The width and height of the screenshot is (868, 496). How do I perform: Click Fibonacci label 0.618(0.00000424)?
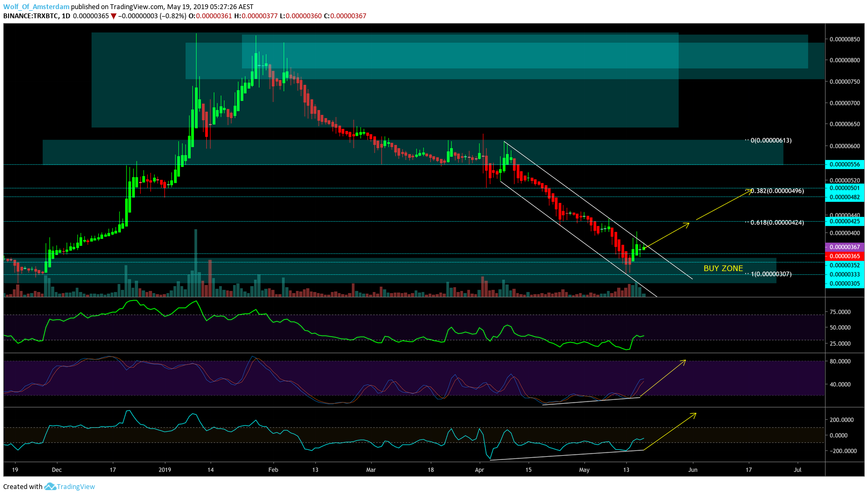[x=777, y=223]
